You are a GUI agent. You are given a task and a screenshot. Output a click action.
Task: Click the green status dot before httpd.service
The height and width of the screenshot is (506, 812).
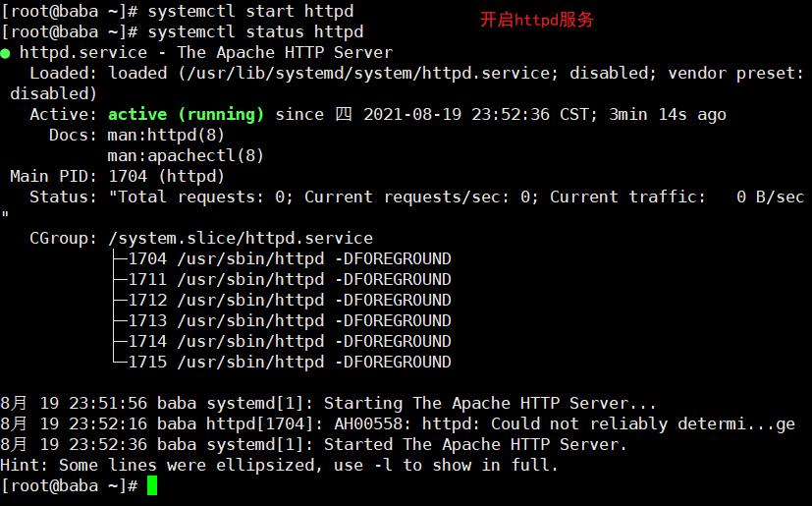[x=6, y=53]
